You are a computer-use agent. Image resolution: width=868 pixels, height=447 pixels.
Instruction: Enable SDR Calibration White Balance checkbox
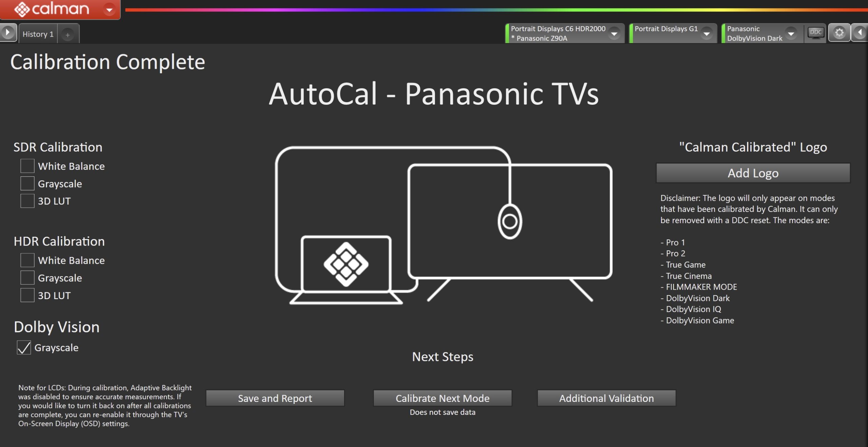pos(27,166)
